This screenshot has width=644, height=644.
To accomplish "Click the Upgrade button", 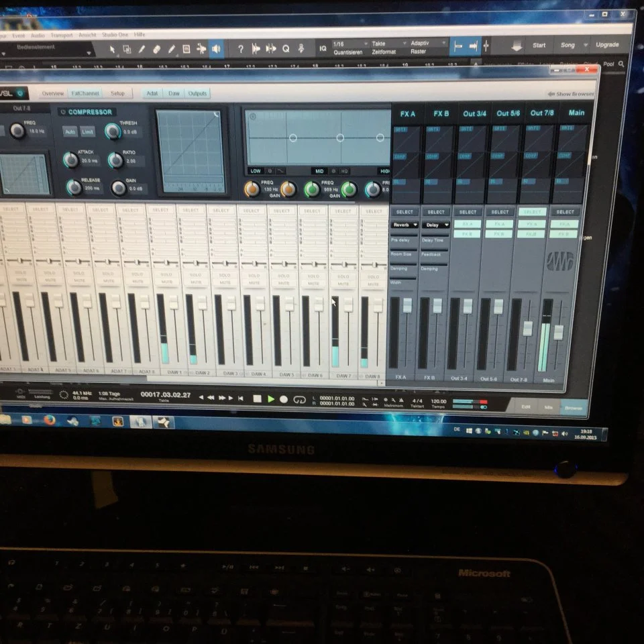I will (x=606, y=45).
